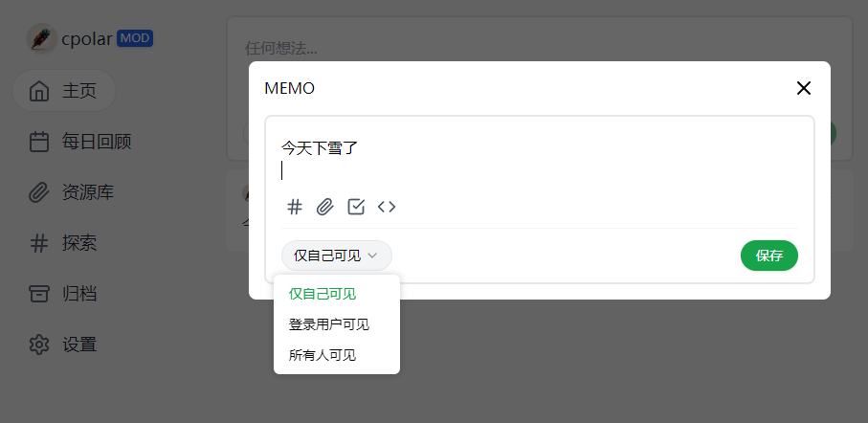The image size is (868, 423).
Task: Click the memo text editing area
Action: pos(539,160)
